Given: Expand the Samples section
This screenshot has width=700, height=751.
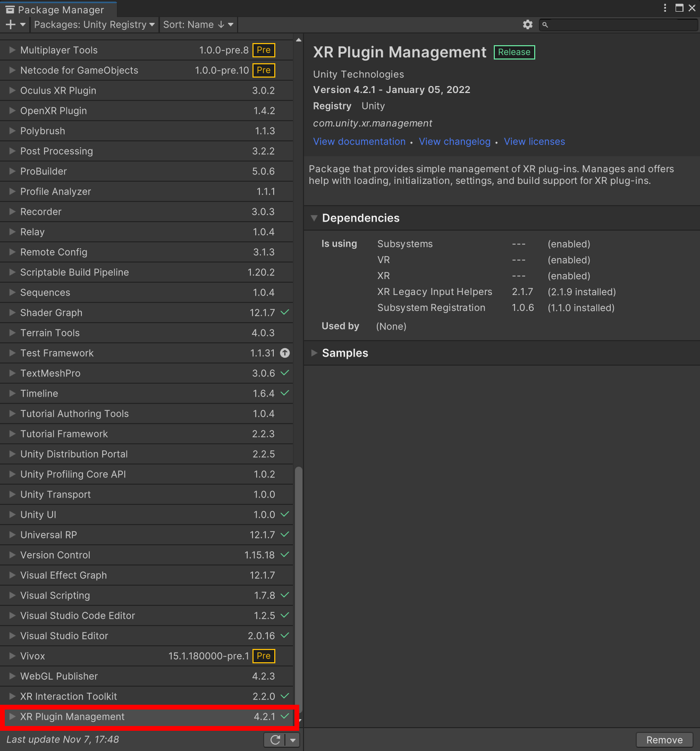Looking at the screenshot, I should tap(314, 353).
